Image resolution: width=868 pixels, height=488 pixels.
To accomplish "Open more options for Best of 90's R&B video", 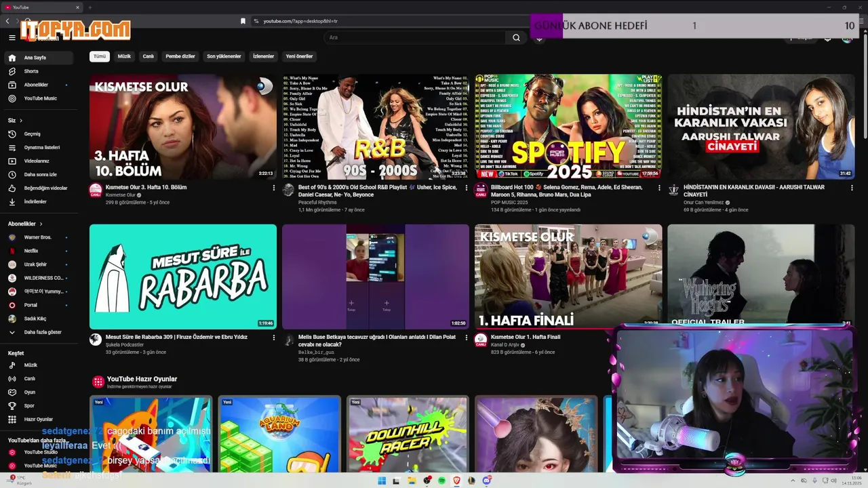I will [x=467, y=188].
